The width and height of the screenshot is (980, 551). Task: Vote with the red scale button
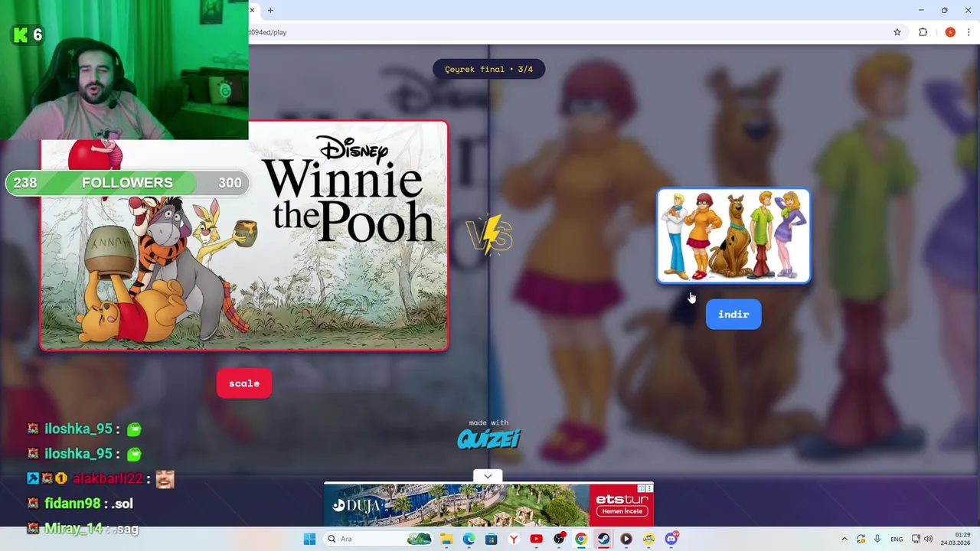tap(244, 383)
